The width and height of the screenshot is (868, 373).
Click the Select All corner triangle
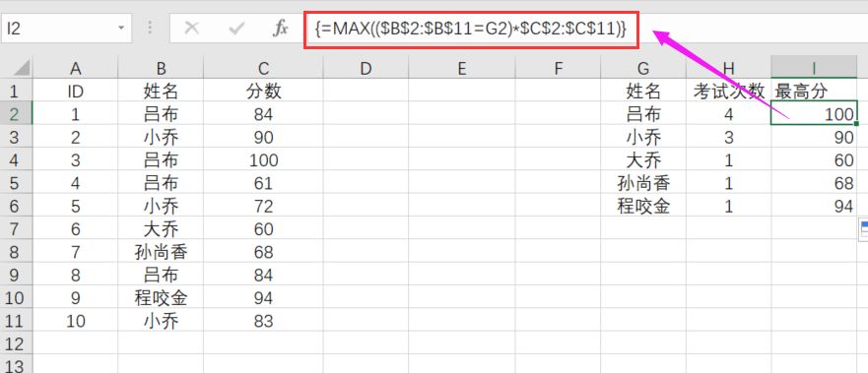point(22,69)
